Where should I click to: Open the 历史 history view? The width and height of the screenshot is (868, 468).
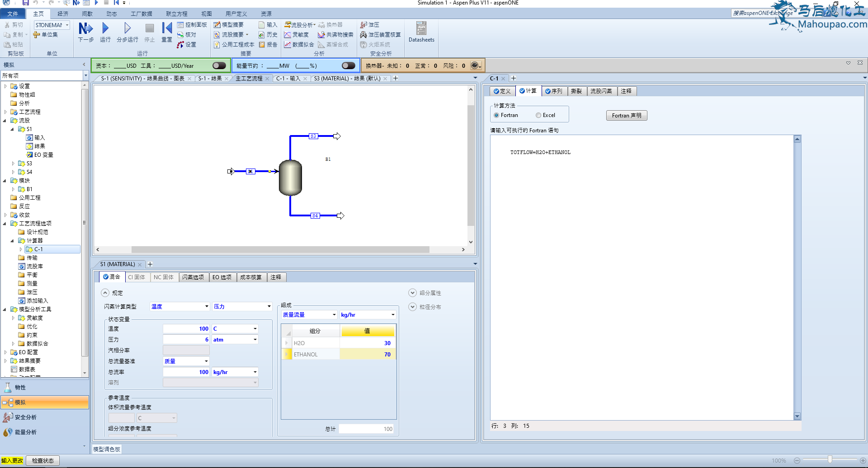[x=268, y=35]
